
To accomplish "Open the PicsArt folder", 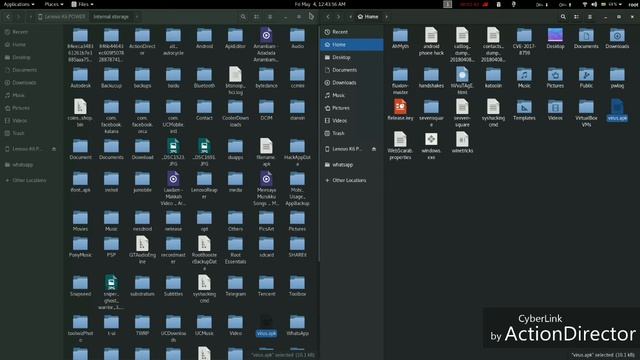I will pos(266,222).
